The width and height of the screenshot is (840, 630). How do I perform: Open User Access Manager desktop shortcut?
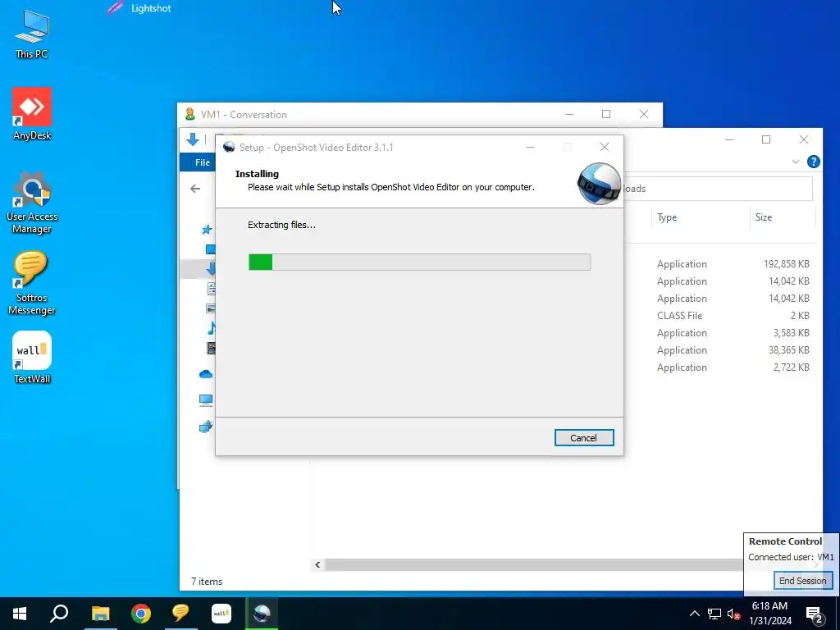[x=32, y=203]
